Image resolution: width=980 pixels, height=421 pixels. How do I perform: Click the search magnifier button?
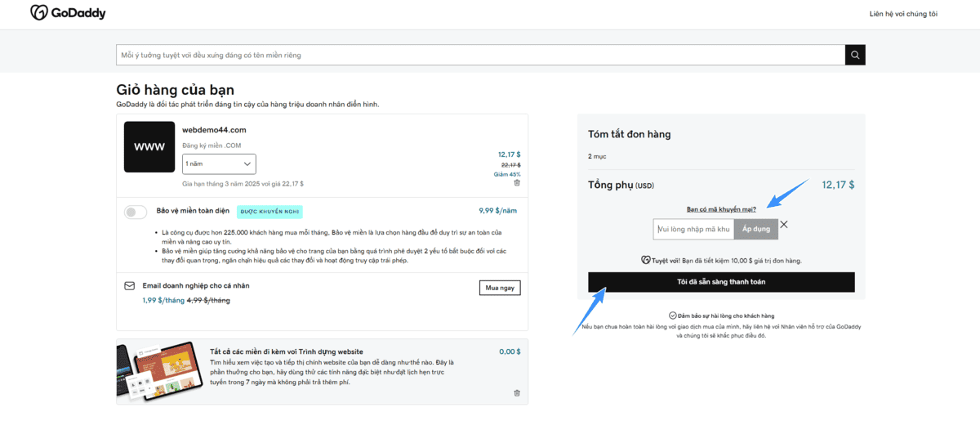tap(855, 55)
